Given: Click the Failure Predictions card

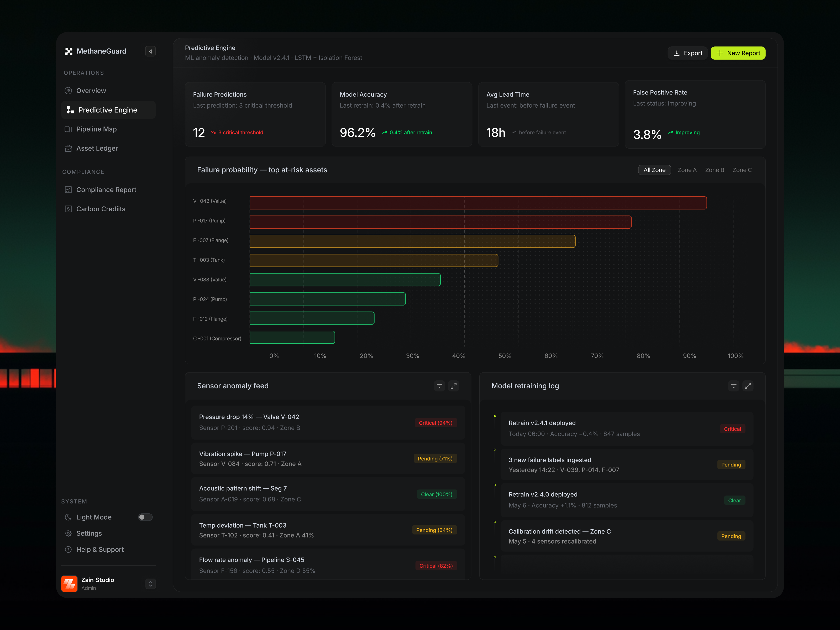Looking at the screenshot, I should coord(255,114).
